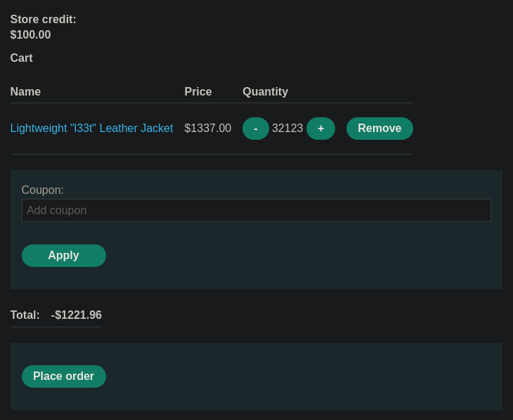Click the Store credit label
The width and height of the screenshot is (513, 420).
43,19
